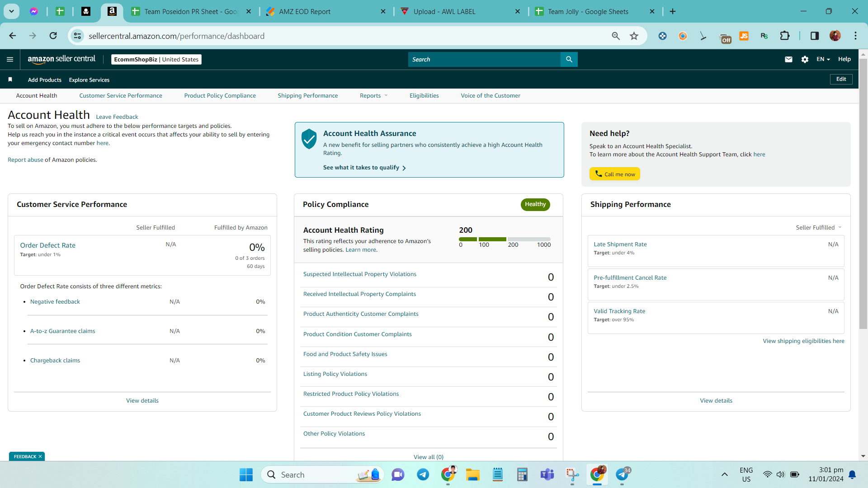
Task: Open the settings gear icon
Action: 805,59
